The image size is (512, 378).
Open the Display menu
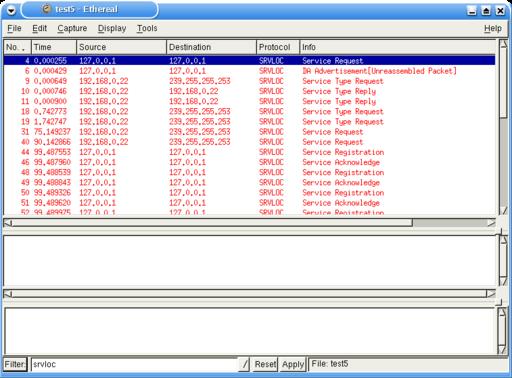(112, 28)
